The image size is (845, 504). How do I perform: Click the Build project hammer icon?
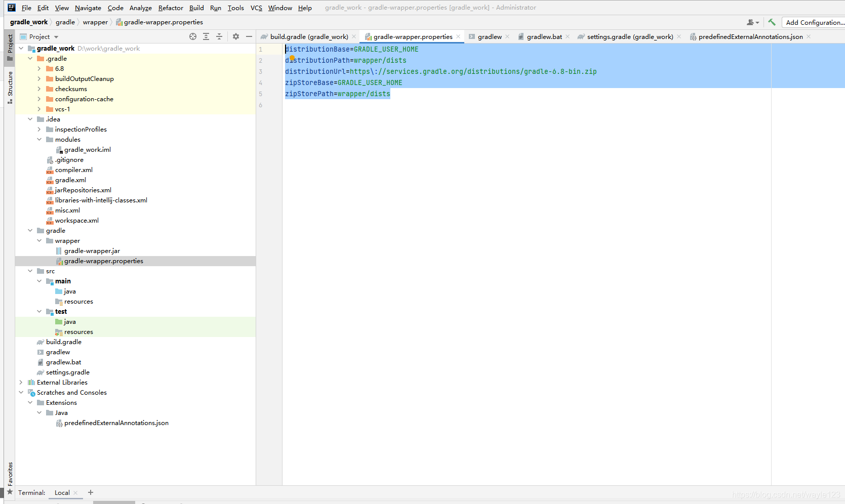pos(772,22)
